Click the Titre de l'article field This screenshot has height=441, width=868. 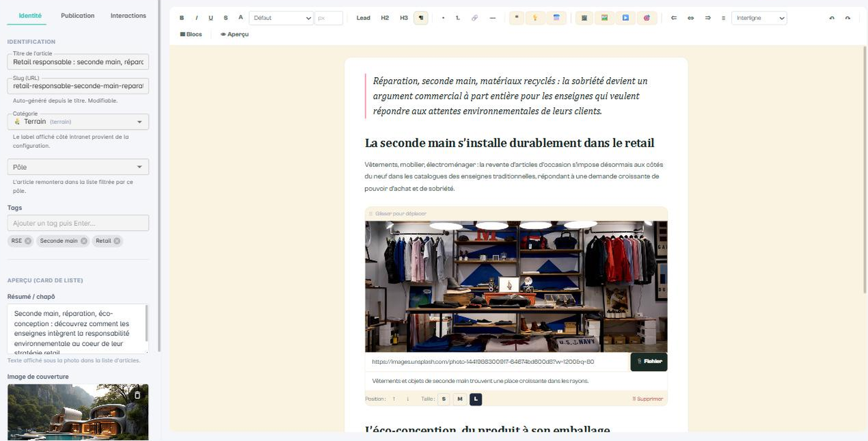coord(78,62)
